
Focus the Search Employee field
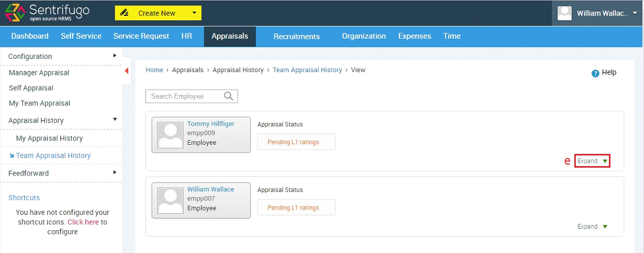(x=192, y=96)
